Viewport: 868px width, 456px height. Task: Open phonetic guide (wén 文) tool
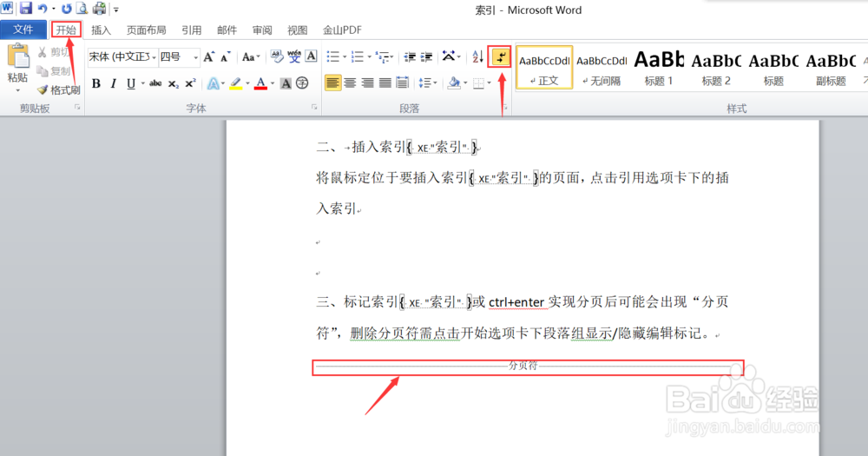point(294,56)
